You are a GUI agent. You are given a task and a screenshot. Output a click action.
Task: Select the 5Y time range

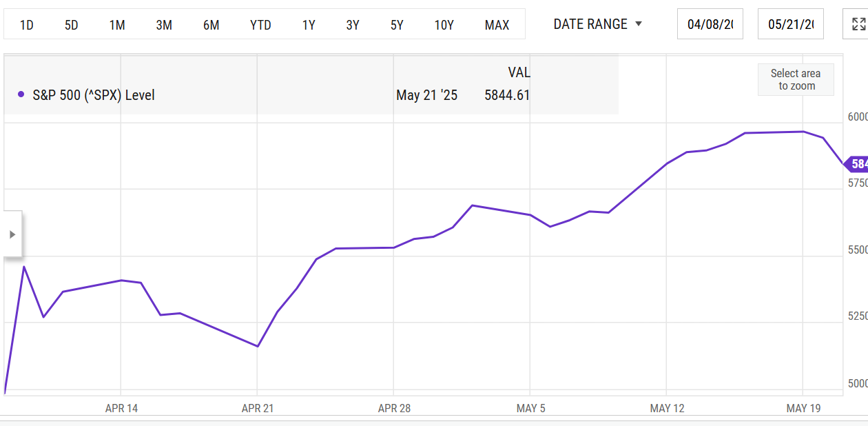[397, 25]
